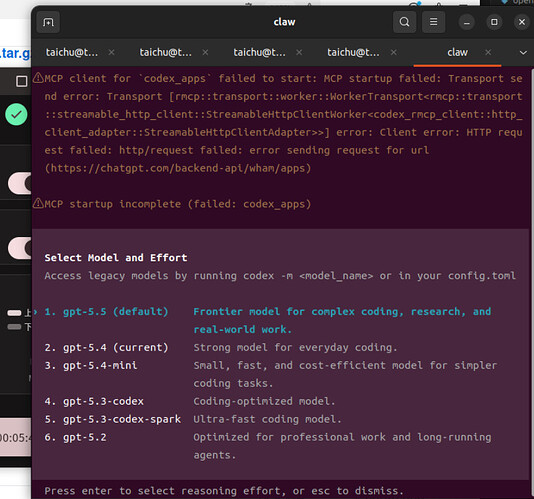The height and width of the screenshot is (499, 534).
Task: Tick the checkbox behind the terminal
Action: [x=21, y=81]
